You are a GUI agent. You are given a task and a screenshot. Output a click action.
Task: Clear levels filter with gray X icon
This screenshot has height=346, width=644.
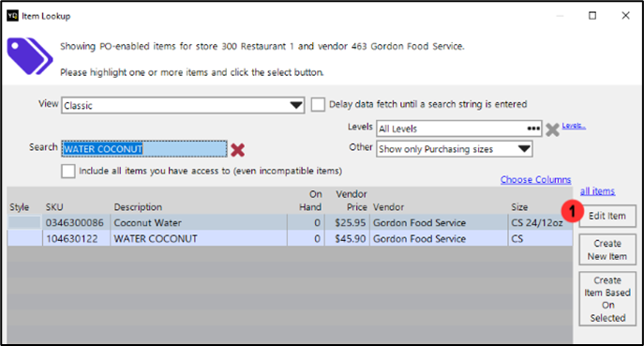[552, 129]
